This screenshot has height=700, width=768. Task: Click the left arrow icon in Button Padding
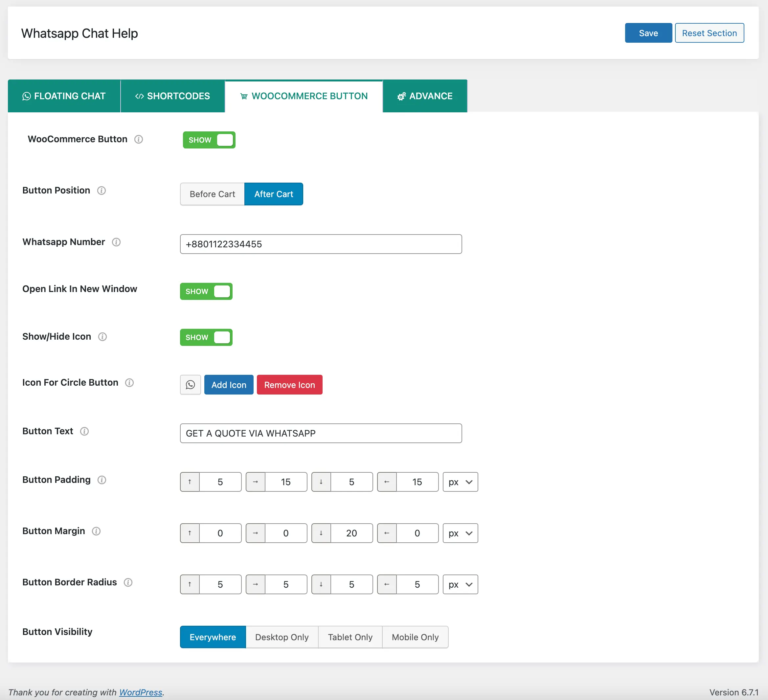click(387, 482)
